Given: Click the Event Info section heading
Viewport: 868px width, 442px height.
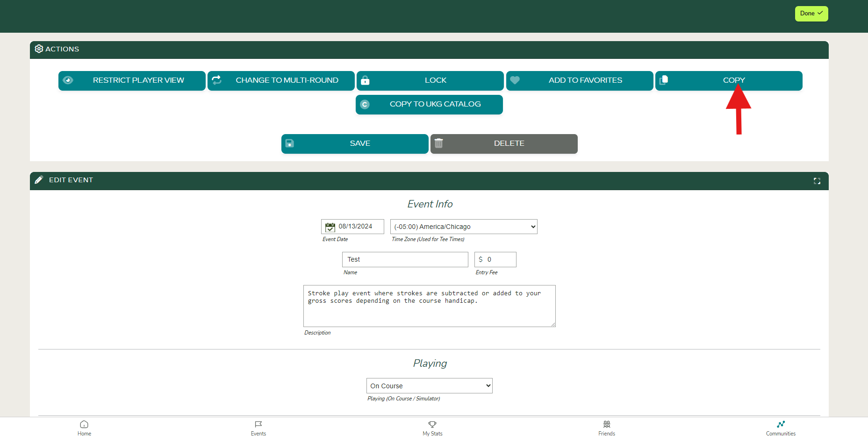Looking at the screenshot, I should click(x=430, y=204).
